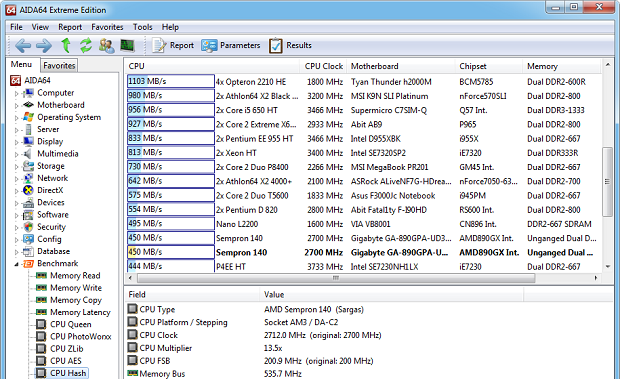620x379 pixels.
Task: Select the Network tree icon
Action: click(28, 178)
